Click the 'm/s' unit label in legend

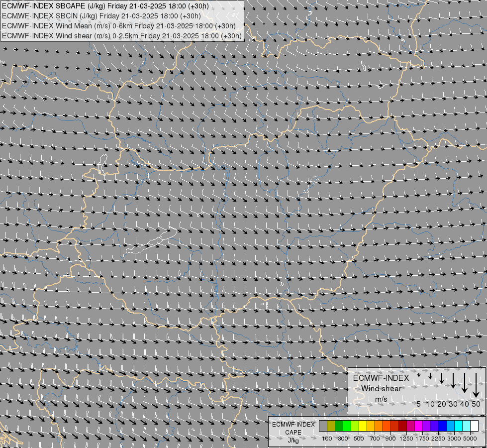(x=381, y=399)
